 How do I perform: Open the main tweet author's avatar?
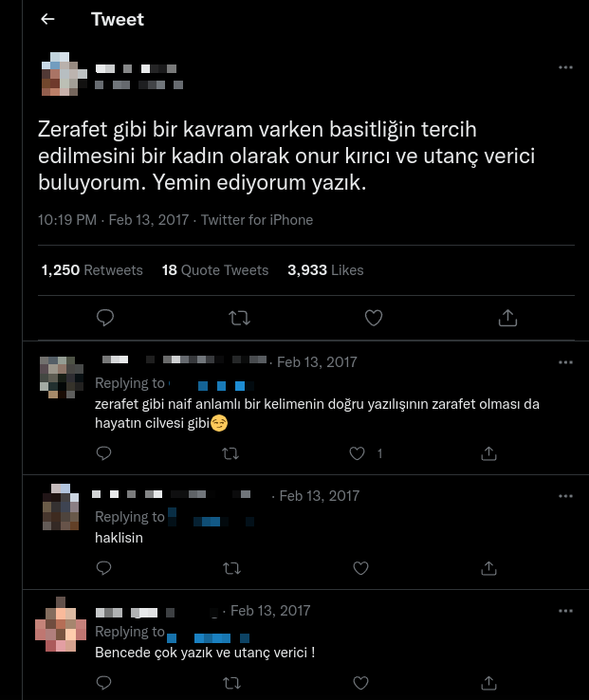point(63,74)
